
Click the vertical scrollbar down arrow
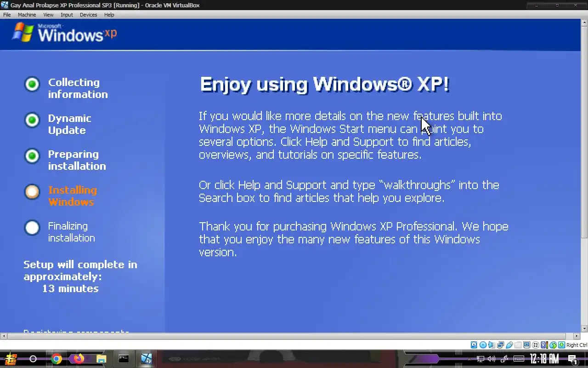pos(584,329)
